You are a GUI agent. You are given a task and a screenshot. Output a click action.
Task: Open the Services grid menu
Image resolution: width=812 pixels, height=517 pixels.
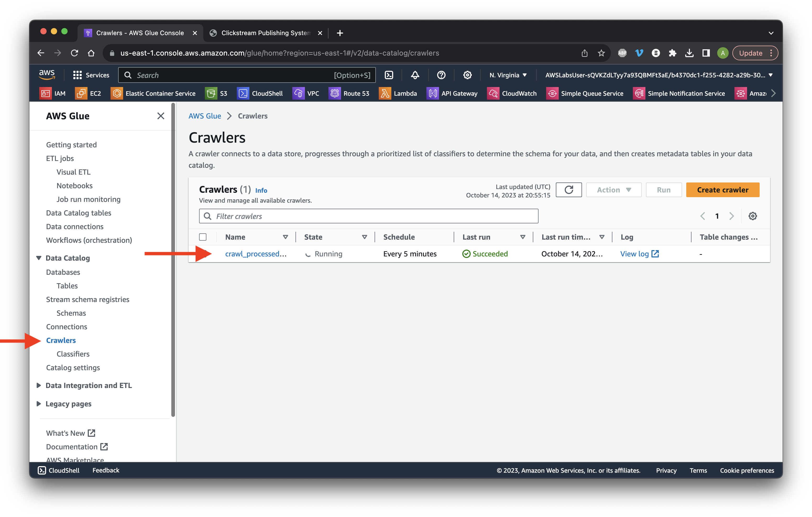click(91, 75)
